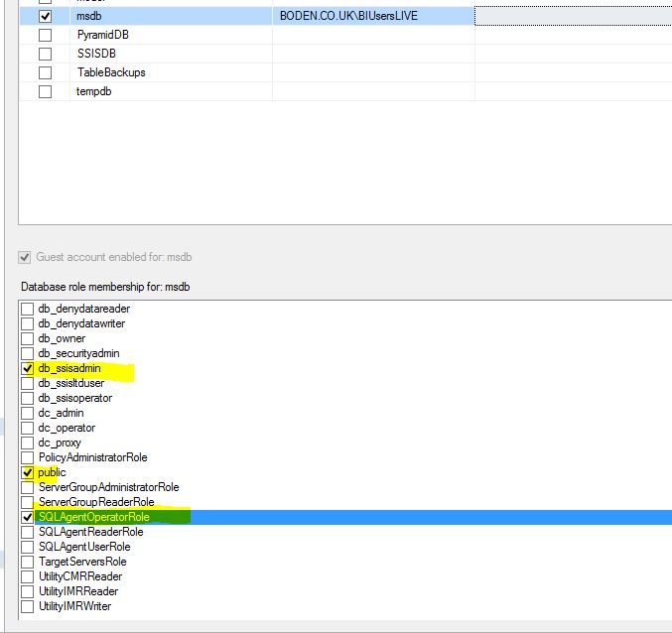Enable the dc_proxy role checkbox
This screenshot has width=672, height=633.
28,443
